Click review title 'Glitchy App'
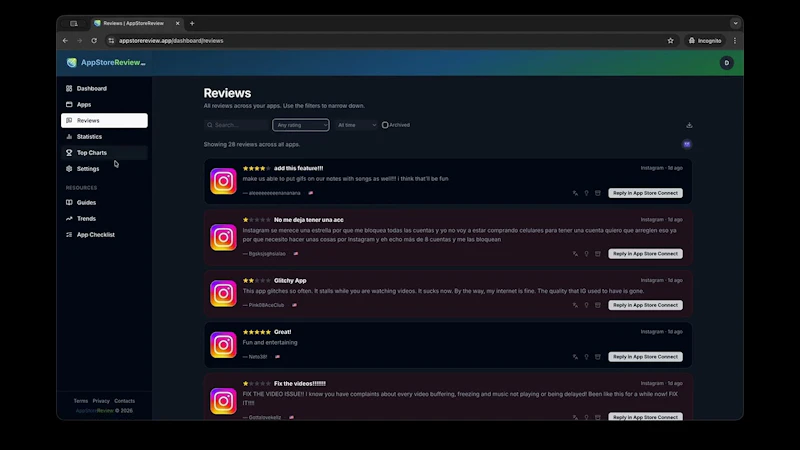Screen dimensions: 800x450 290,281
